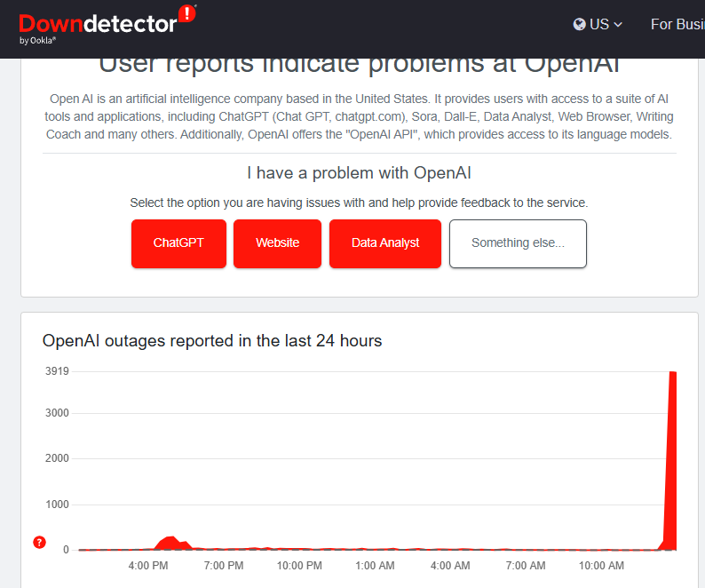Click the 'User reports indicate problems' page title

tap(359, 66)
